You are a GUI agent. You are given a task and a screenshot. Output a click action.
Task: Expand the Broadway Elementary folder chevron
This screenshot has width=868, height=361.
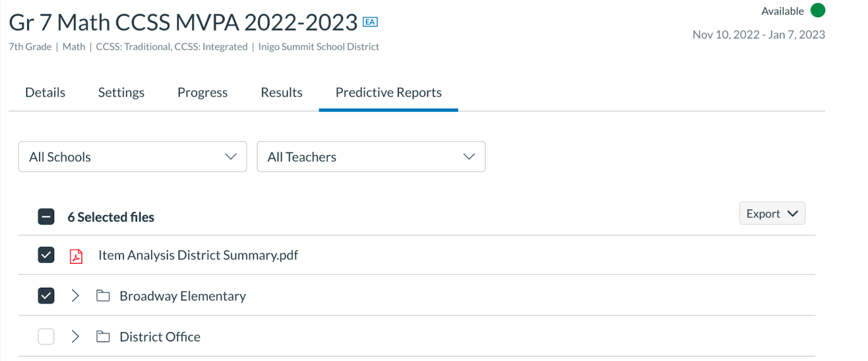[x=75, y=296]
